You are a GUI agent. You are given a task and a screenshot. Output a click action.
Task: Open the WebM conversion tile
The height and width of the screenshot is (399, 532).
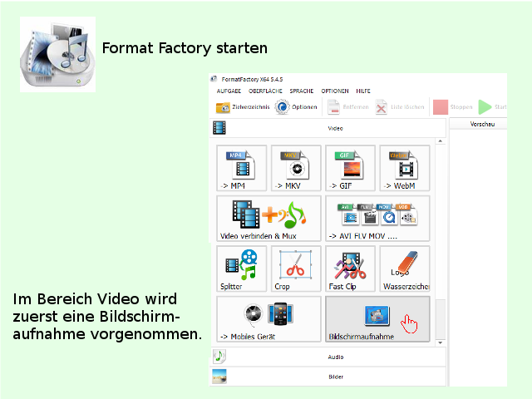point(405,168)
